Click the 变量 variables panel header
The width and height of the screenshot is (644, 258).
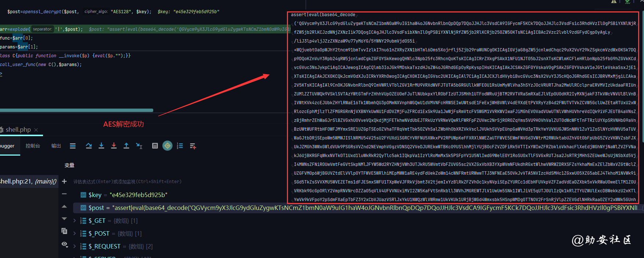point(69,166)
